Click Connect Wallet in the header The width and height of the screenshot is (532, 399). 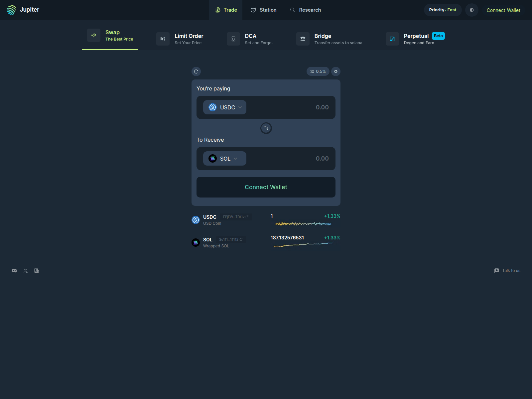coord(503,10)
